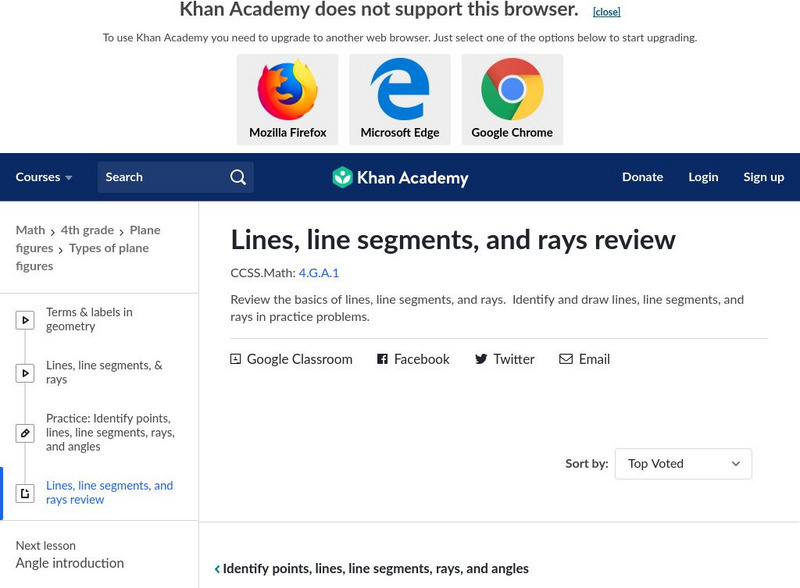Share the page by Email
Screen dimensions: 800x588
[x=584, y=359]
